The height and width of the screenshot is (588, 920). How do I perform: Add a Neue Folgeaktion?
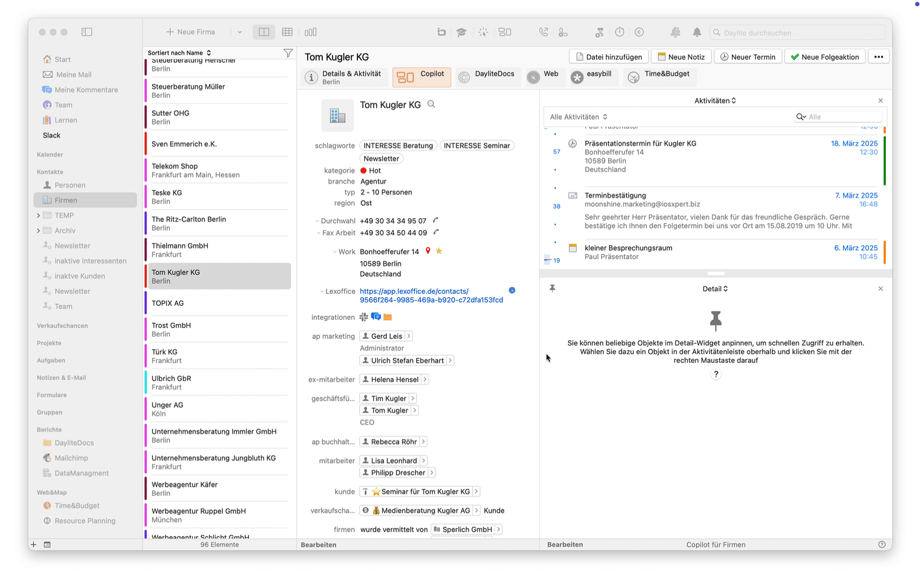pyautogui.click(x=825, y=56)
